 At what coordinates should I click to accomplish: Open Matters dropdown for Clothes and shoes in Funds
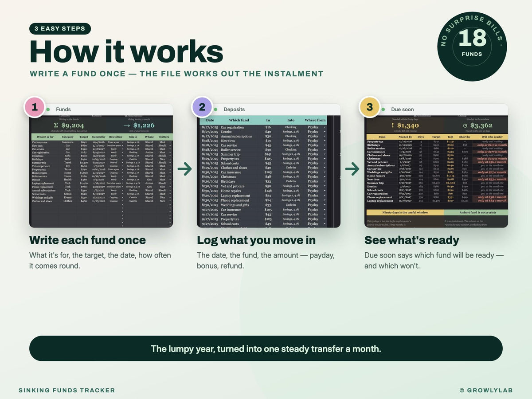[x=170, y=201]
